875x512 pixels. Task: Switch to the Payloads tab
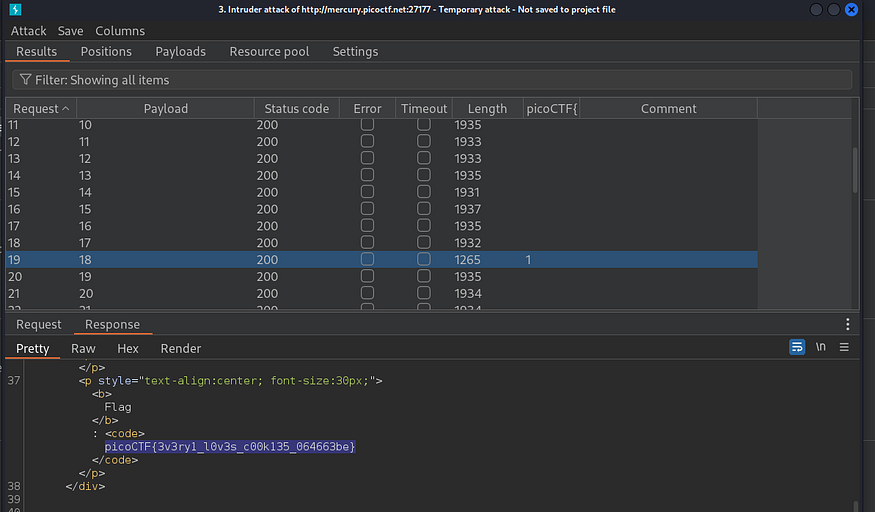pyautogui.click(x=180, y=51)
